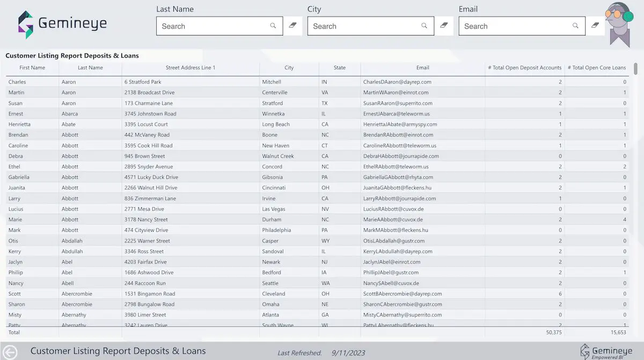The width and height of the screenshot is (644, 360).
Task: Click the magnifier icon in Email search
Action: coord(575,26)
